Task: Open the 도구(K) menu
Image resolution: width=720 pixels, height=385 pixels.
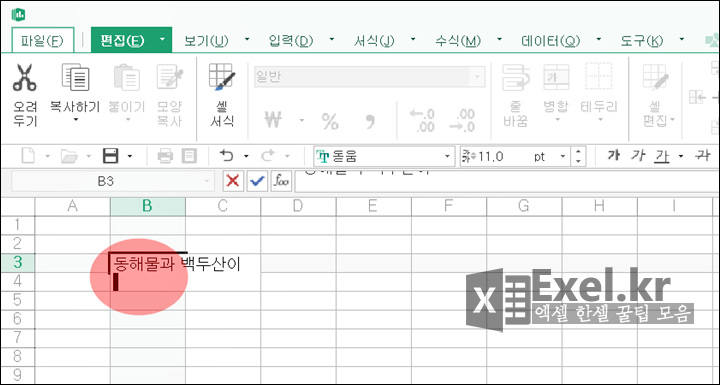Action: tap(641, 41)
